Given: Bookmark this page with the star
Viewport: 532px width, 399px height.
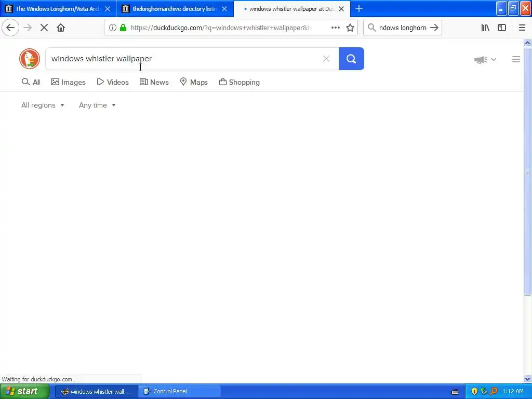Looking at the screenshot, I should (x=350, y=28).
